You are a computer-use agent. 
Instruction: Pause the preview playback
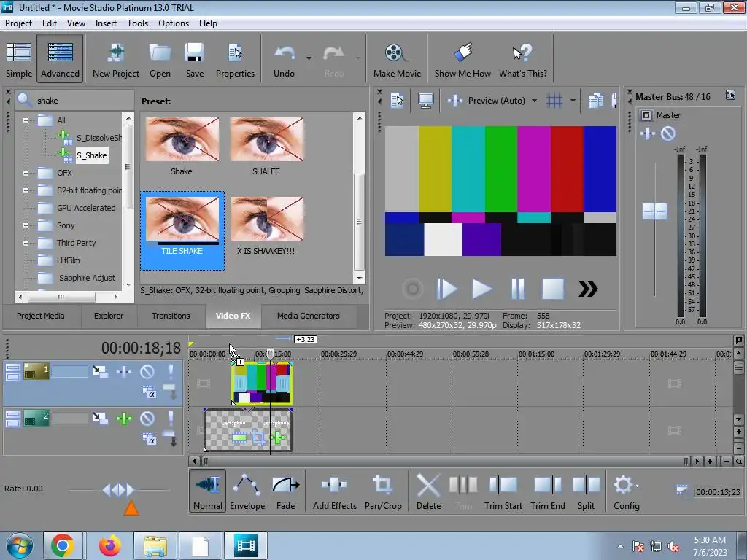click(517, 289)
